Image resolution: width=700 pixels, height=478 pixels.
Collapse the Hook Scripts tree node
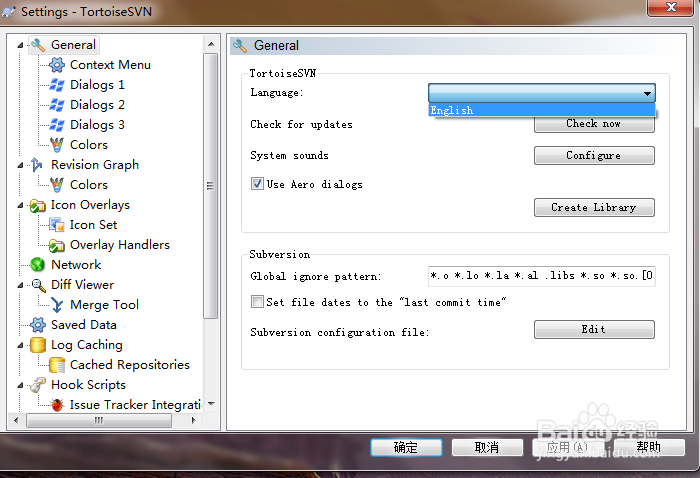tap(20, 385)
